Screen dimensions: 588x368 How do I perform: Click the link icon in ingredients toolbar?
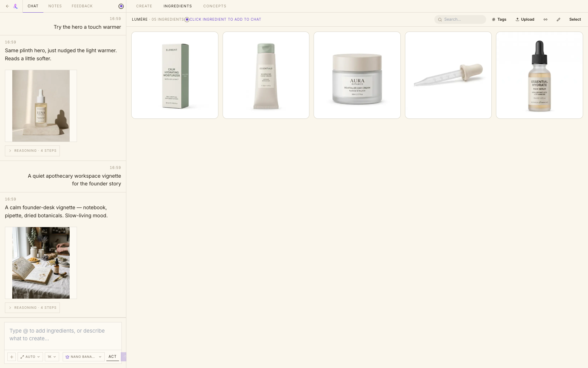545,20
